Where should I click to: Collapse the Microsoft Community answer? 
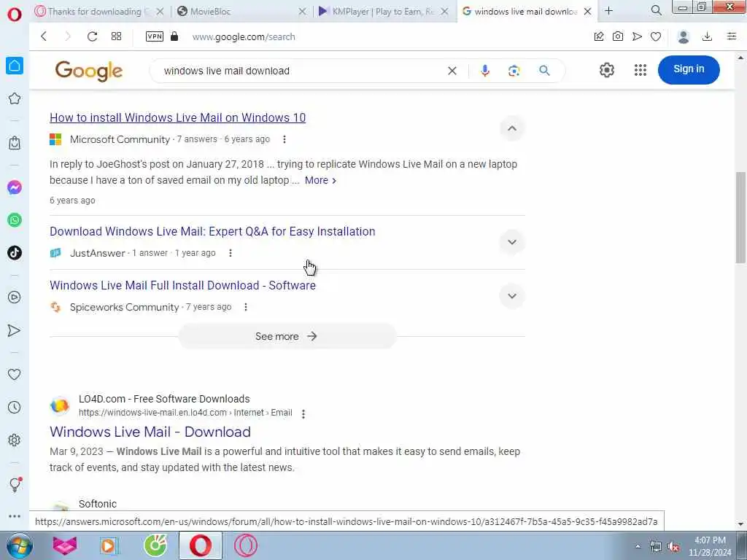tap(512, 128)
